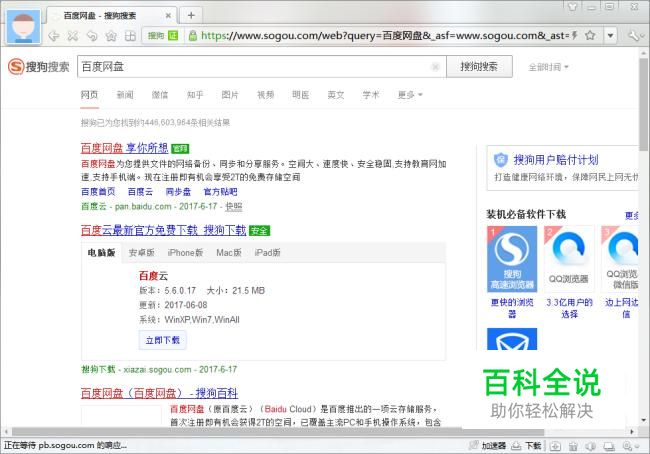
Task: Open the 同步盘 sublink
Action: tap(178, 192)
